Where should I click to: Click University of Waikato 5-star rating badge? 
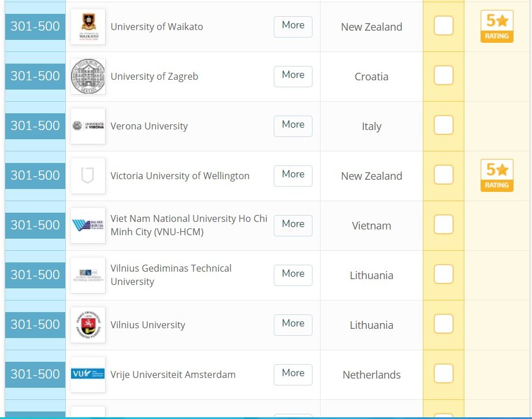pyautogui.click(x=497, y=27)
